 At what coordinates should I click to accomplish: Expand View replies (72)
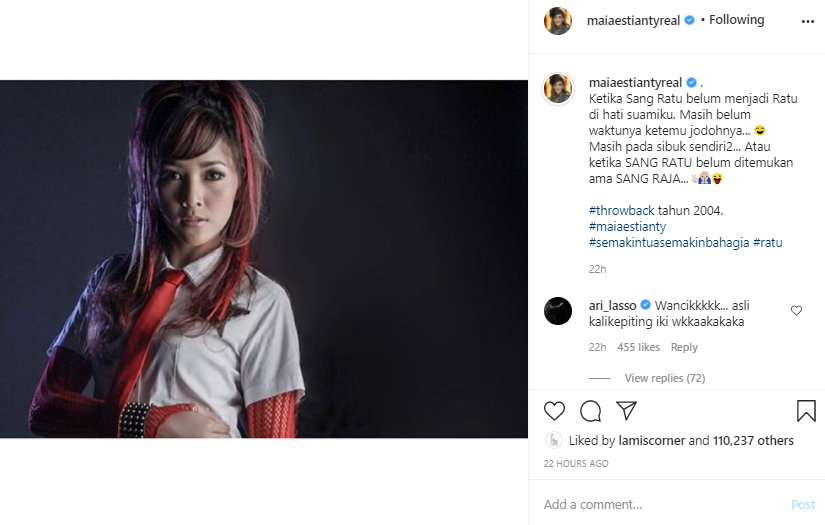pyautogui.click(x=665, y=378)
